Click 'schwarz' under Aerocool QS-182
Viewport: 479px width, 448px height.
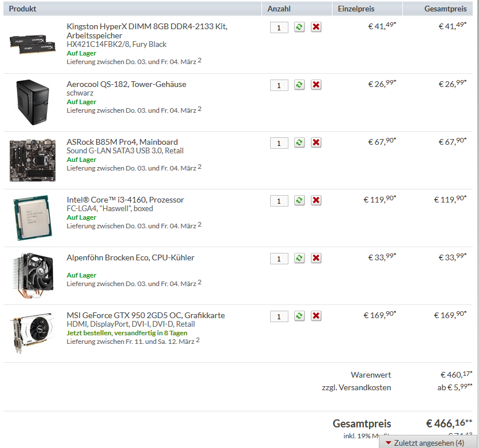(80, 93)
